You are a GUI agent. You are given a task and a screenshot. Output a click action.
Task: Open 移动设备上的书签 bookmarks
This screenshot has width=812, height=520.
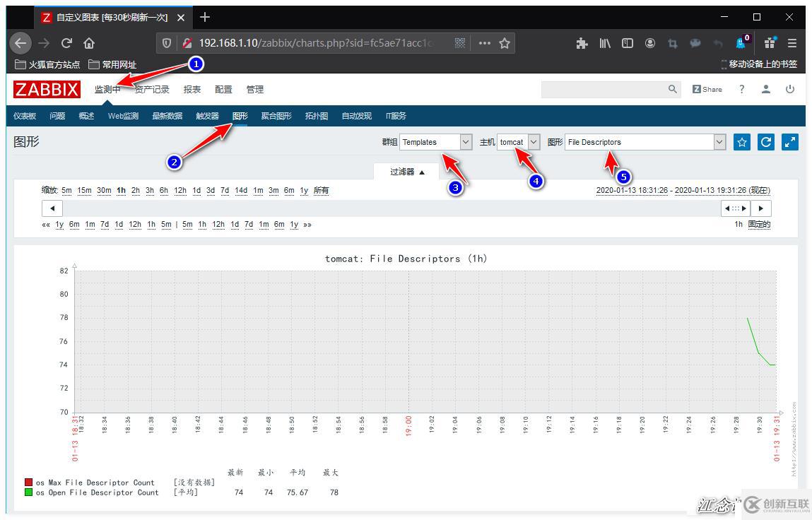(x=759, y=64)
